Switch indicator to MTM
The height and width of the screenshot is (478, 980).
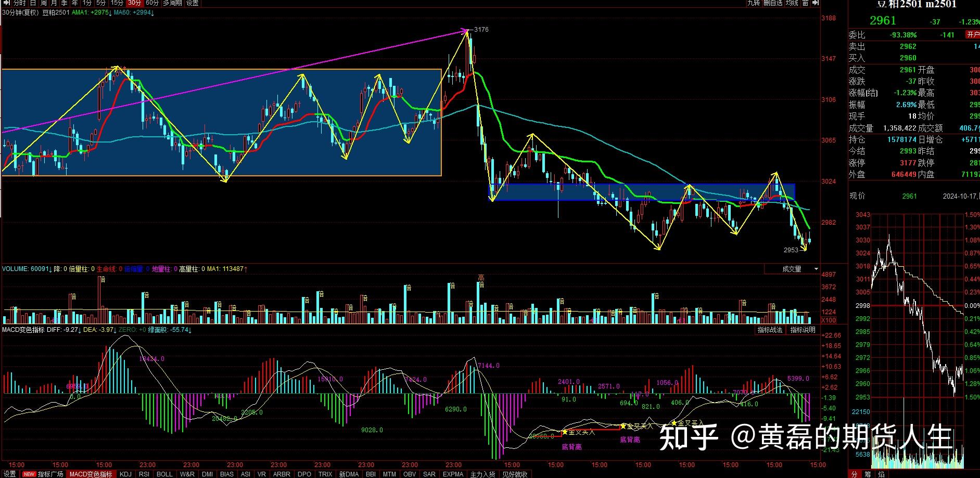[x=389, y=474]
